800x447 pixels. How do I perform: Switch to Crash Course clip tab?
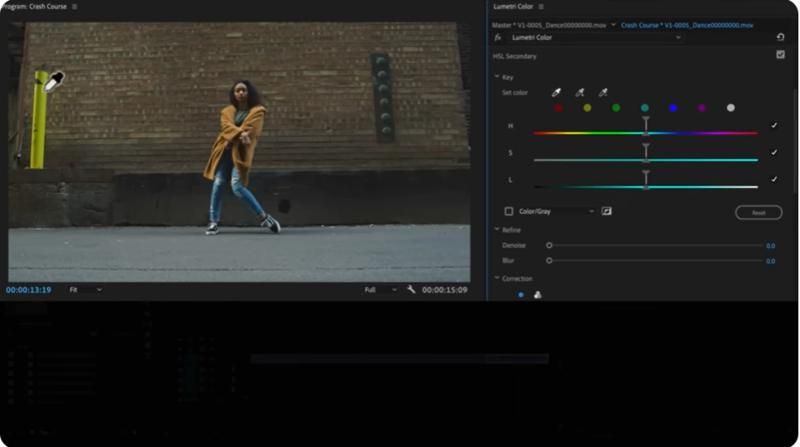(686, 24)
